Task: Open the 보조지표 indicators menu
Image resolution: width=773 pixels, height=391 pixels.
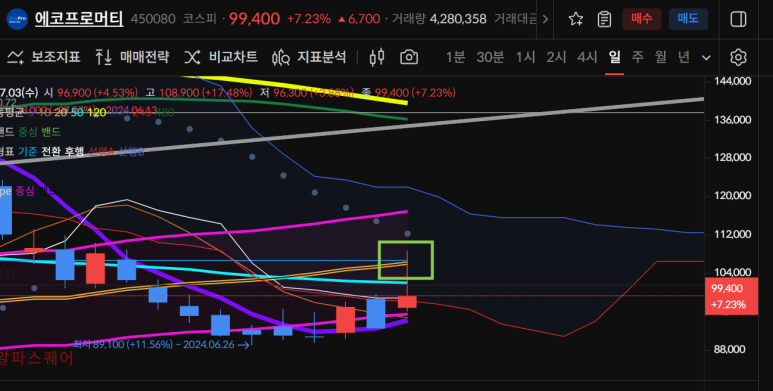Action: pos(44,57)
